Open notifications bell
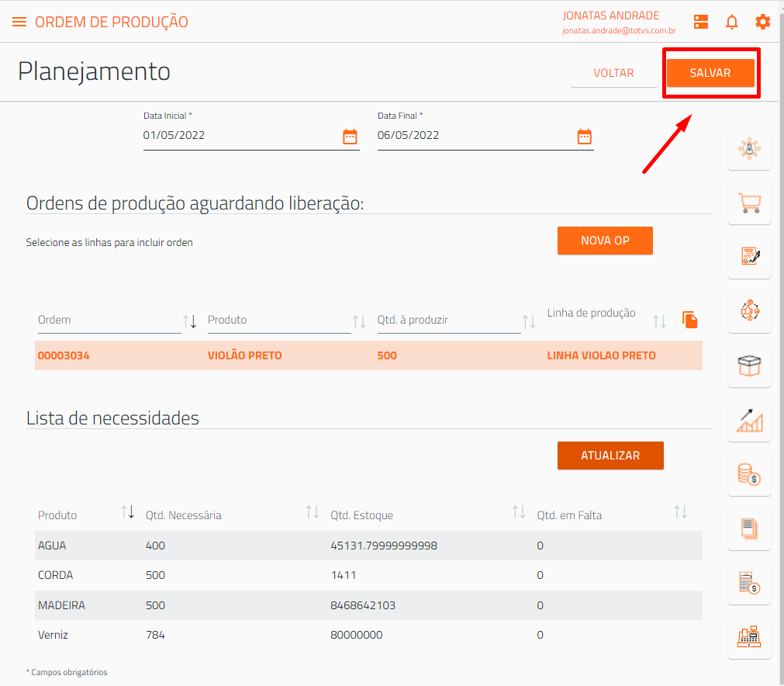The height and width of the screenshot is (686, 784). [731, 22]
